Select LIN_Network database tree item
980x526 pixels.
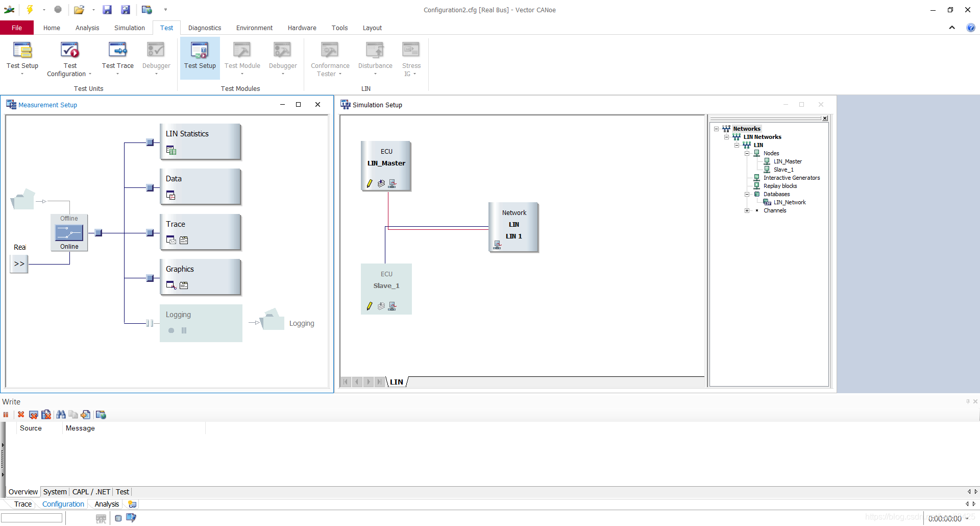(x=790, y=202)
